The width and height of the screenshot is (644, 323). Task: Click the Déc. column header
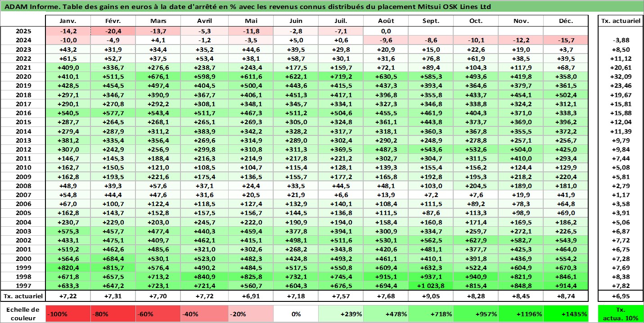point(566,21)
